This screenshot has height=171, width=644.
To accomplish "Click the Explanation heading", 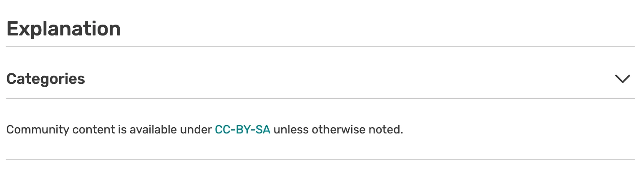I will point(64,29).
